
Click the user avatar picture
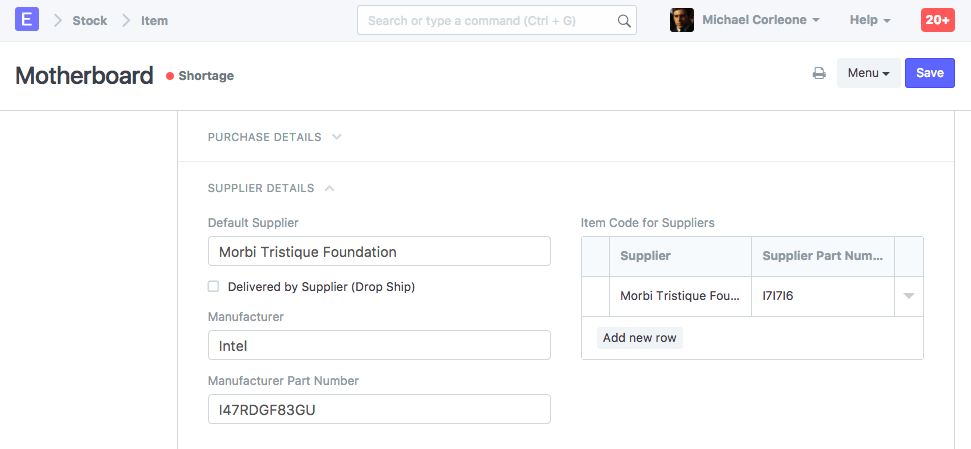tap(682, 20)
